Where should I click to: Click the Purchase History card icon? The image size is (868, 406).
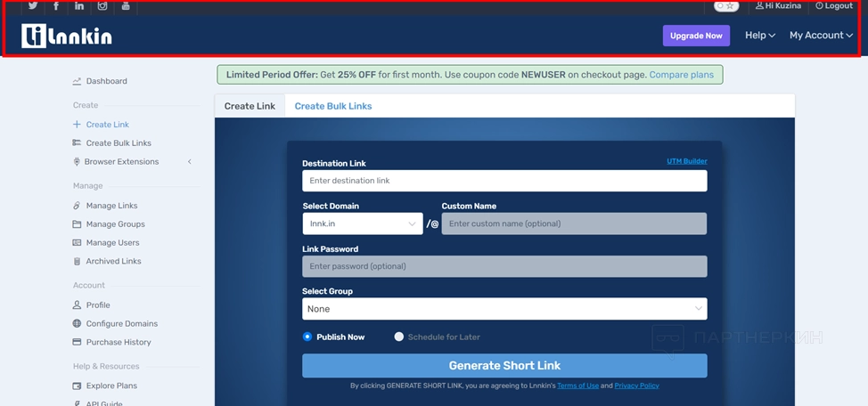click(77, 342)
